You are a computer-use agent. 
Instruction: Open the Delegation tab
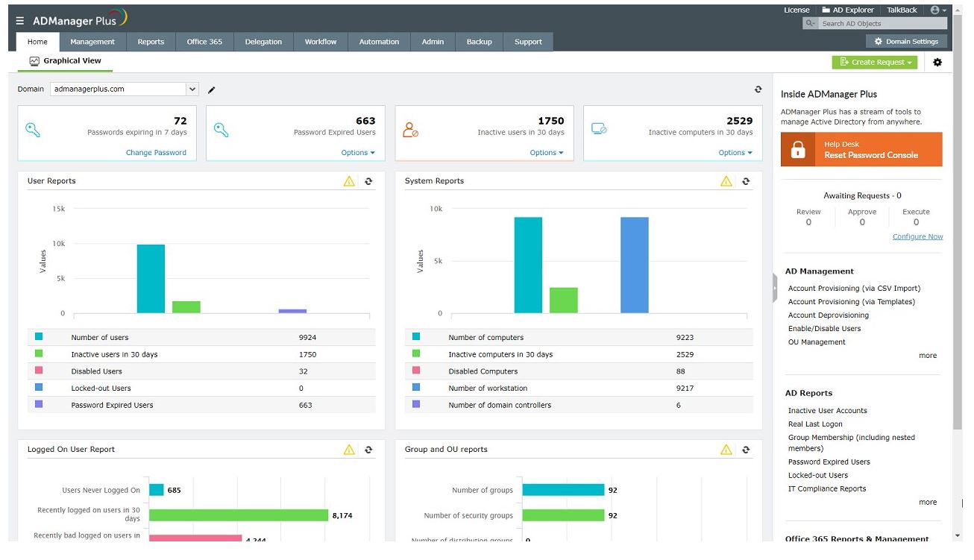(263, 42)
